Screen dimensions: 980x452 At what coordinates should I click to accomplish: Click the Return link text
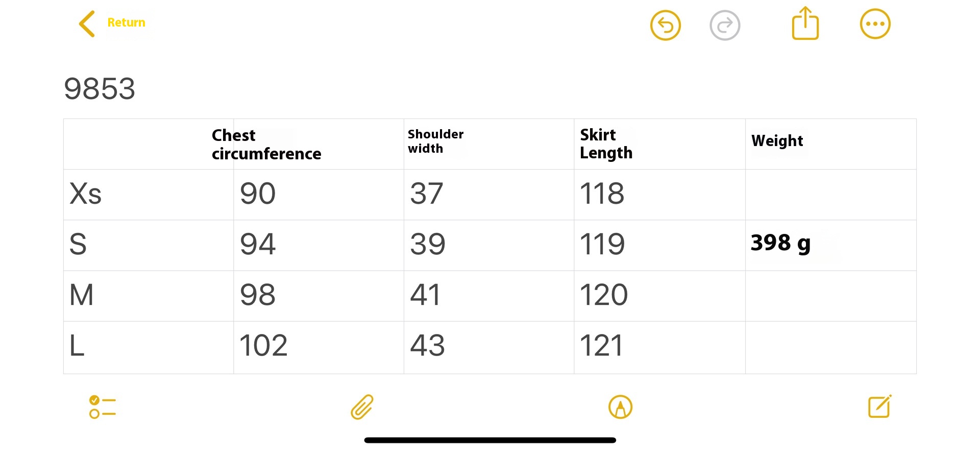(126, 22)
